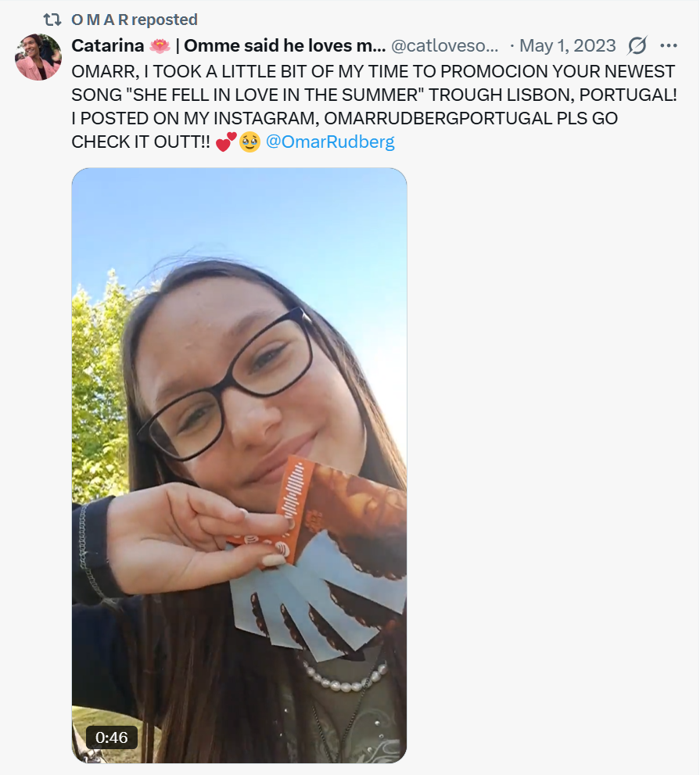700x775 pixels.
Task: Open the May 1, 2023 timestamp link
Action: pos(568,46)
